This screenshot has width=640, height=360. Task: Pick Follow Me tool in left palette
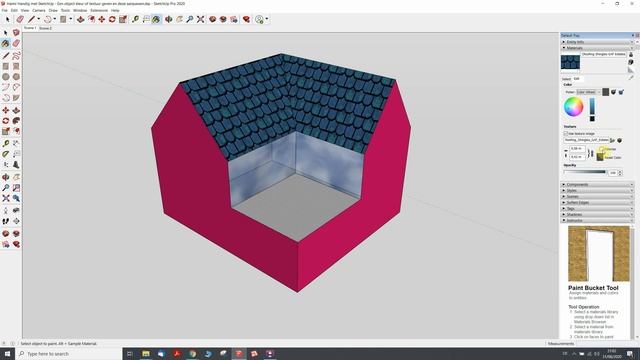(x=16, y=121)
